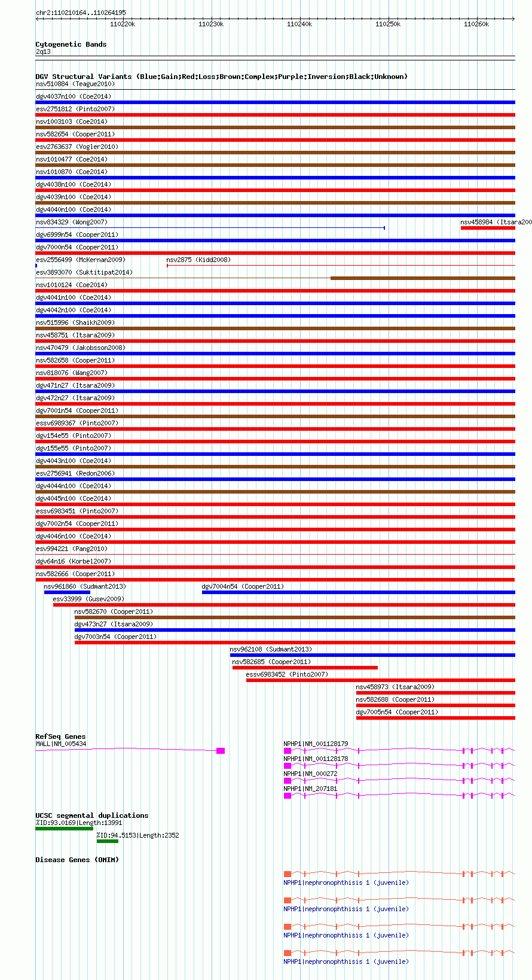The image size is (532, 980).
Task: Select the %ID:94.5153 Length:2352 duplication
Action: point(138,835)
